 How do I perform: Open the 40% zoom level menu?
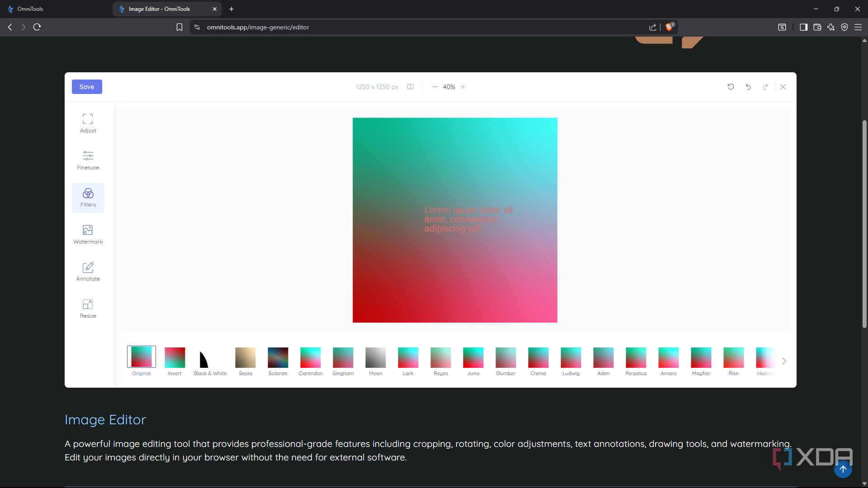[x=449, y=87]
